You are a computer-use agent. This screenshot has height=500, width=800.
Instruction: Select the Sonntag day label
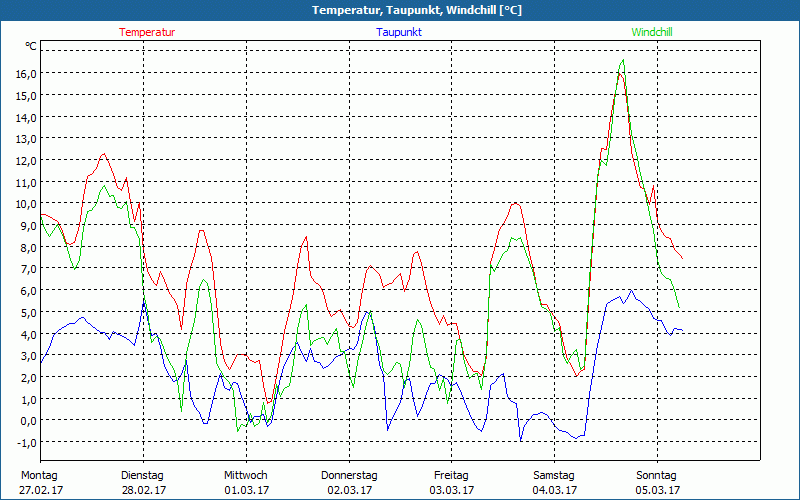(657, 475)
